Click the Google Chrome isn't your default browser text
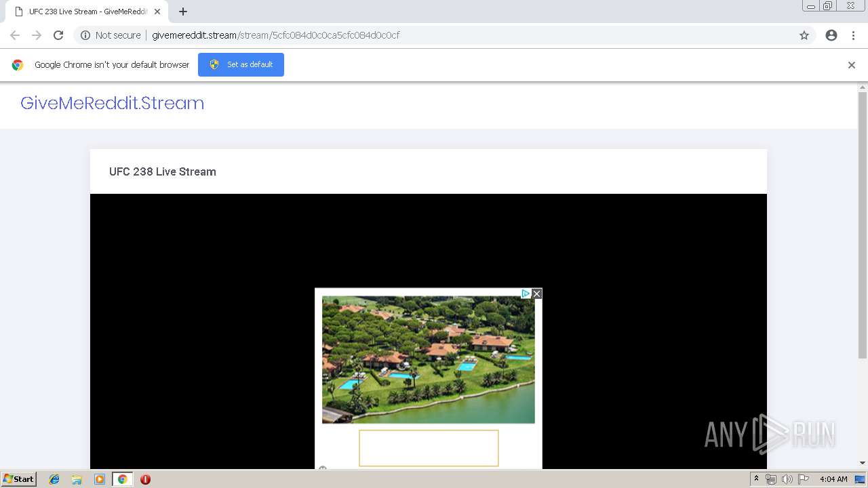This screenshot has height=488, width=868. [112, 65]
